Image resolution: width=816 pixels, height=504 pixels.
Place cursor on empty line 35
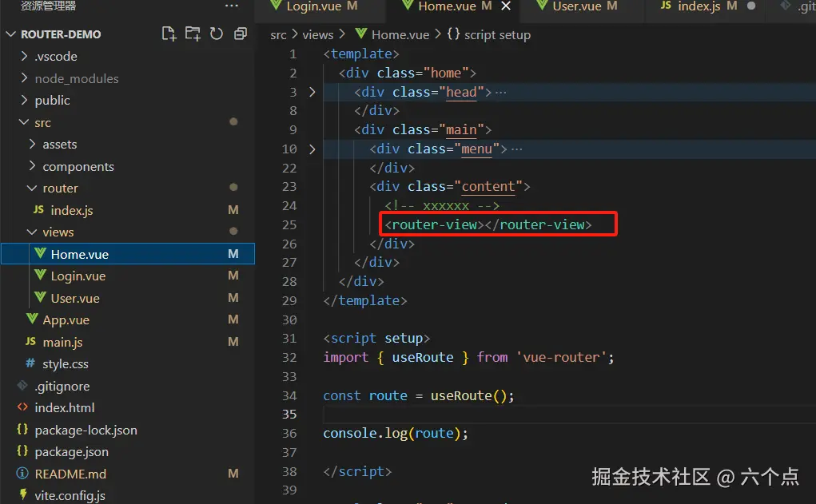[569, 415]
